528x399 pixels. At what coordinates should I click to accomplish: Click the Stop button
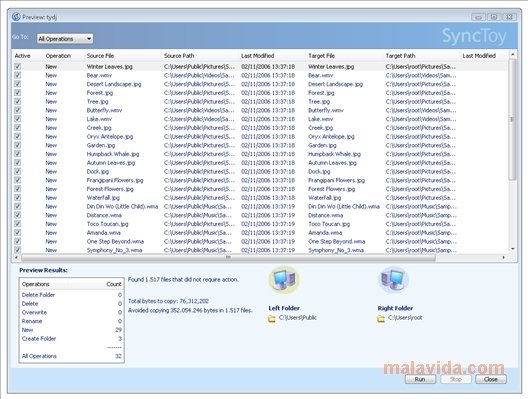tap(456, 379)
